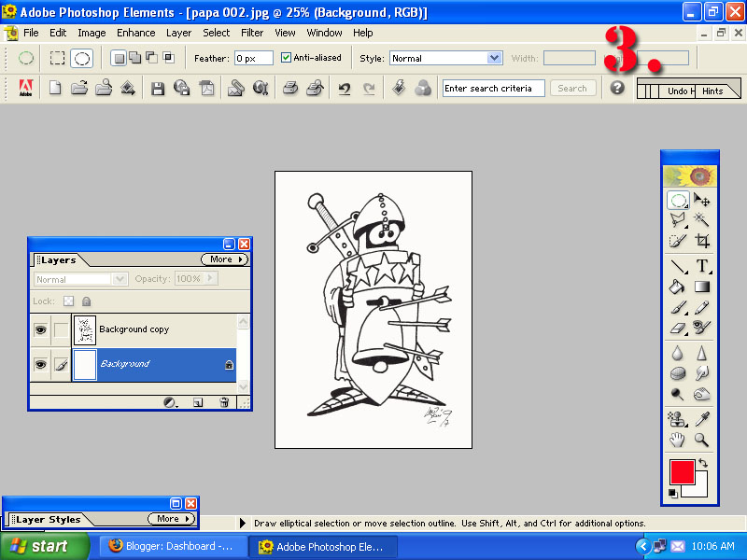This screenshot has height=560, width=747.
Task: Choose Add to Selection mode
Action: [135, 58]
